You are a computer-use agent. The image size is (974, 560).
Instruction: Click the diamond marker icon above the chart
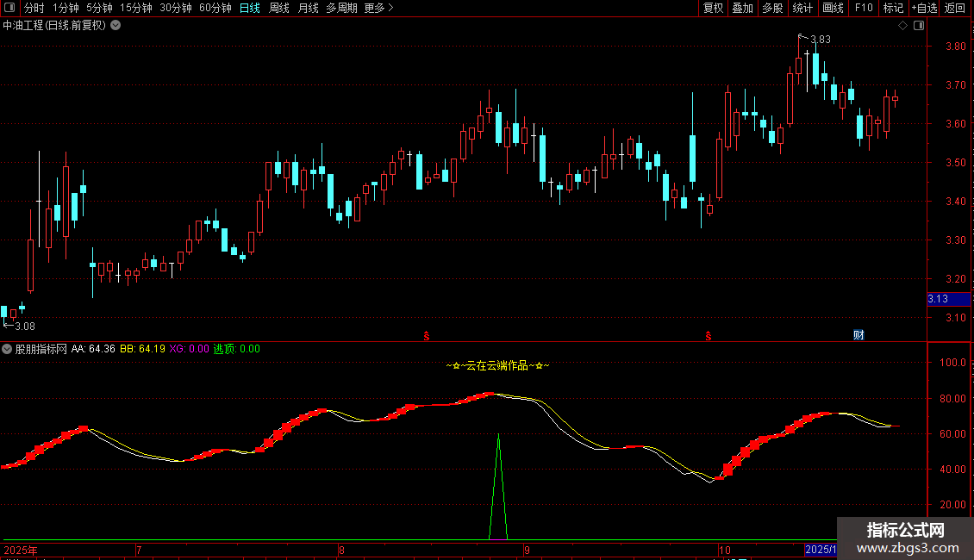pos(902,26)
